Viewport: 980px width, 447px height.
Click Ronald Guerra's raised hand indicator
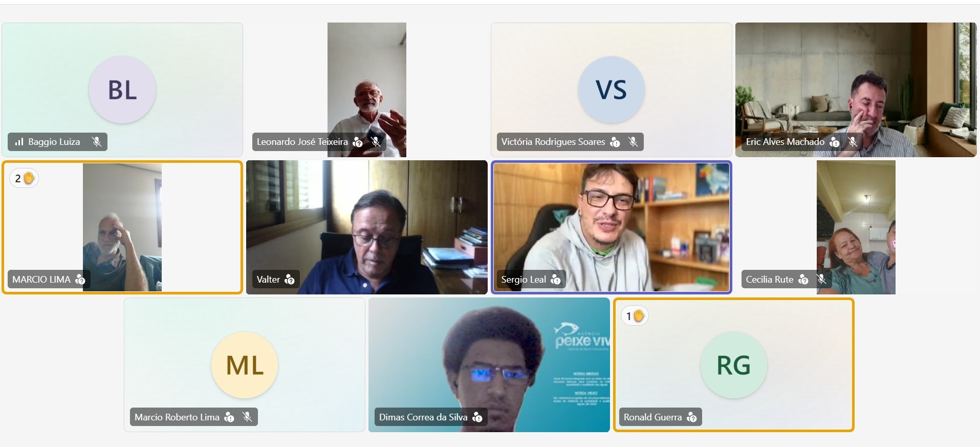[x=635, y=316]
